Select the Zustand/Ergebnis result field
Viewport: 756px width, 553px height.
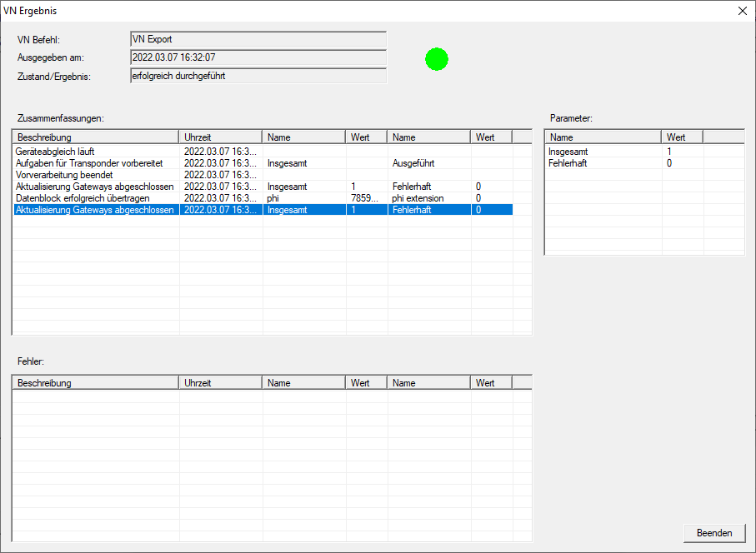(258, 76)
